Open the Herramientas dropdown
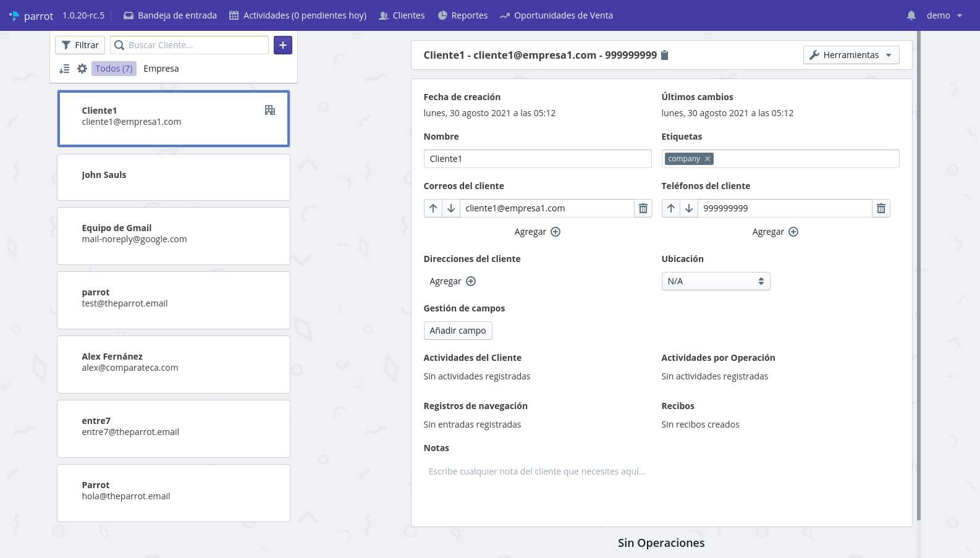This screenshot has height=558, width=980. (851, 55)
